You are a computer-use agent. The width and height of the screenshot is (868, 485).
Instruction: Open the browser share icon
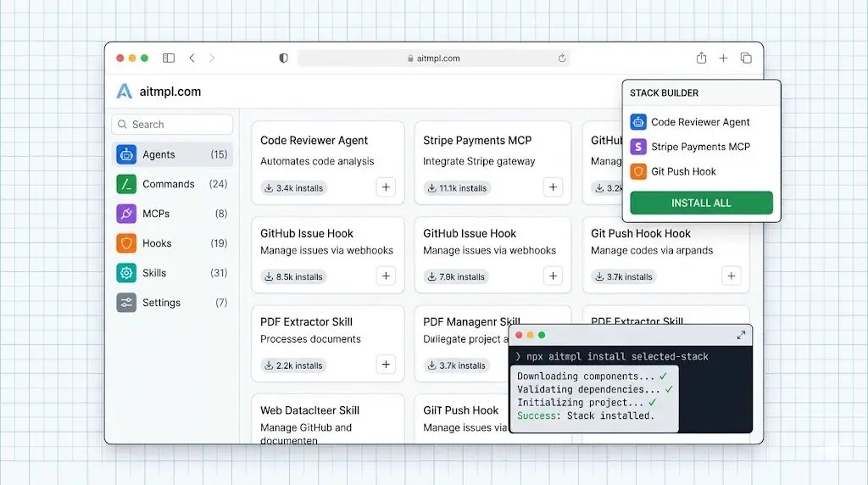click(x=701, y=58)
